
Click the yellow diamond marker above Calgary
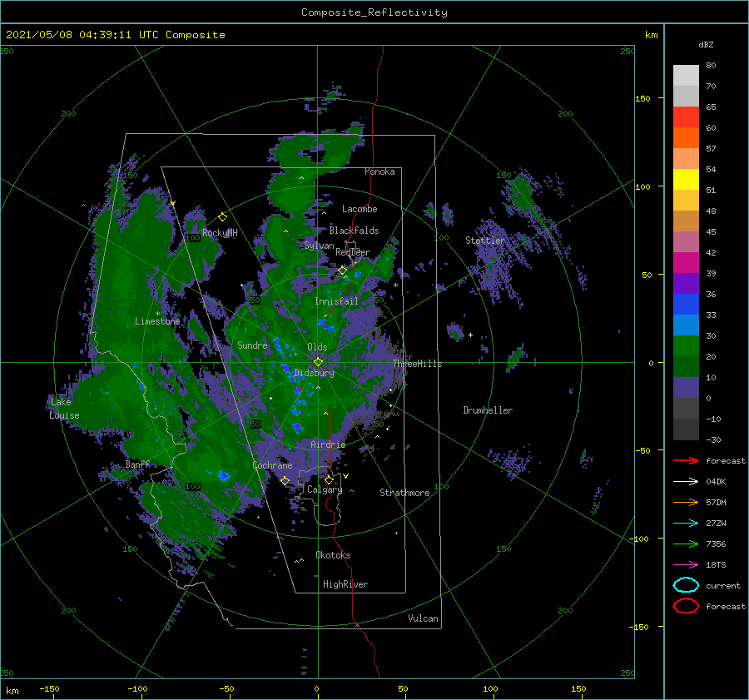tap(329, 479)
